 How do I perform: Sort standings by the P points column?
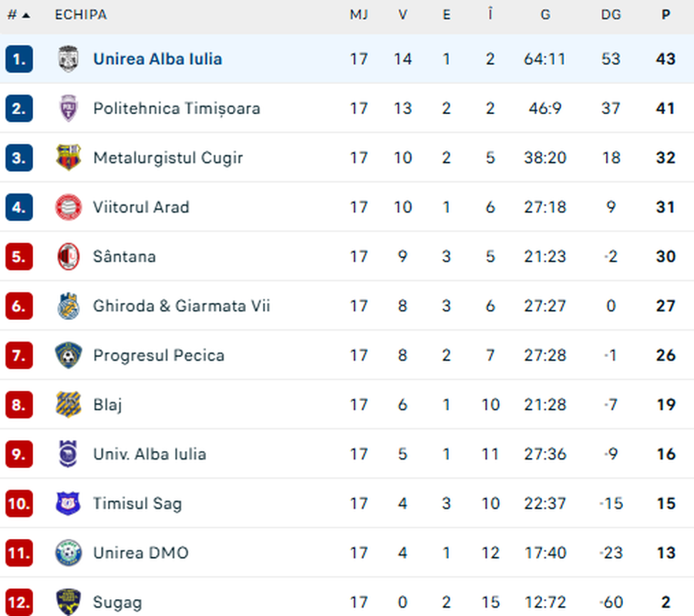pyautogui.click(x=665, y=15)
